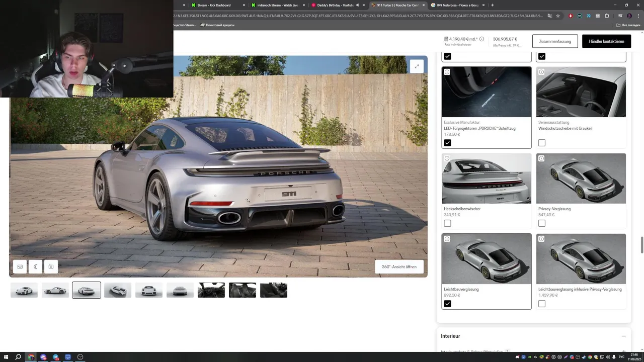The height and width of the screenshot is (362, 644).
Task: Check Leichtbauverglasung inklusive Privacy-Verglasung
Action: (542, 304)
